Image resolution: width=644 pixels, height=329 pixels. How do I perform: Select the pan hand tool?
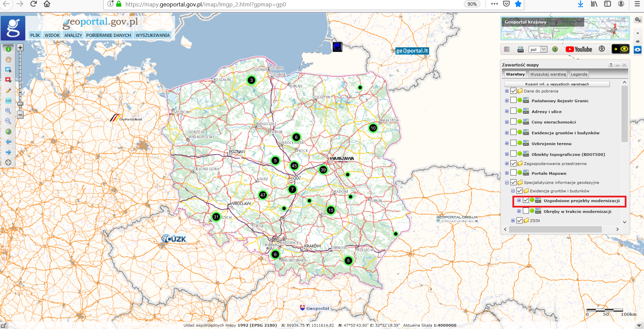pyautogui.click(x=8, y=59)
